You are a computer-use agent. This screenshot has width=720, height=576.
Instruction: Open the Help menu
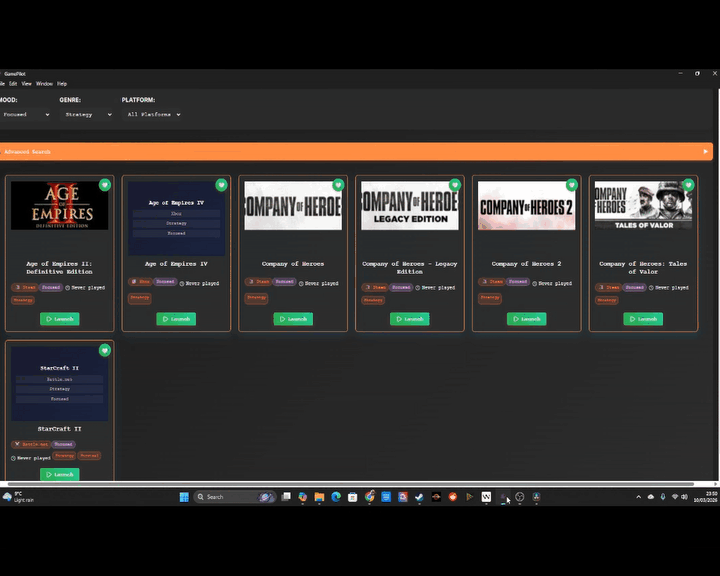[62, 84]
